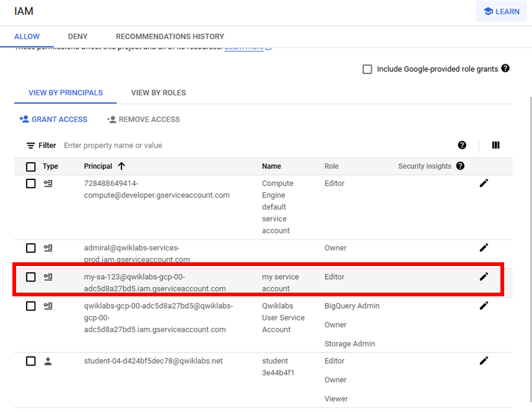This screenshot has width=532, height=412.
Task: Open the table help icon
Action: click(x=462, y=145)
